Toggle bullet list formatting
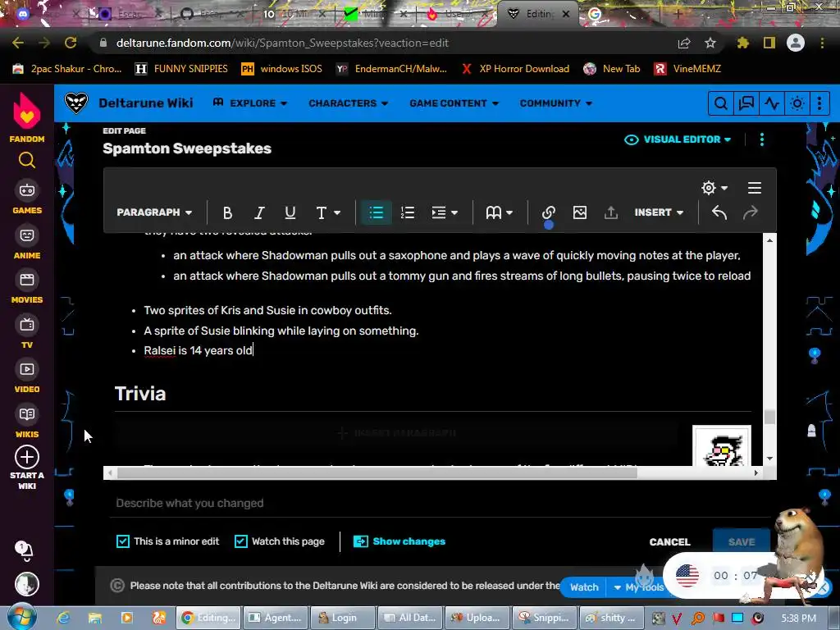Screen dimensions: 840x630 (376, 212)
